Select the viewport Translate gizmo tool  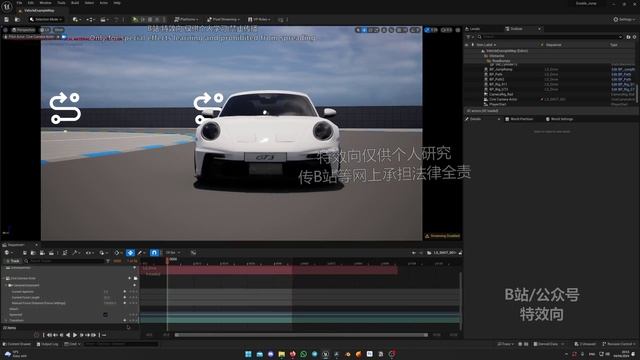[x=364, y=30]
